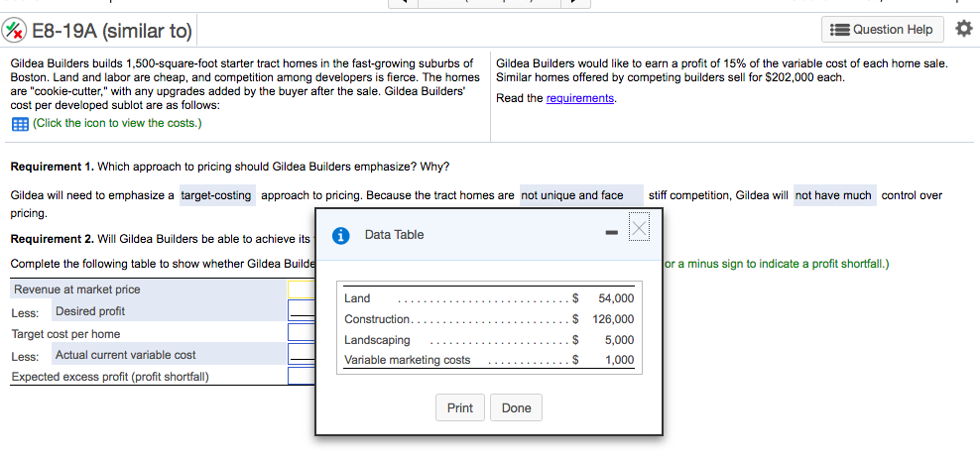Viewport: 980px width, 460px height.
Task: Click the partially correct status icon
Action: (x=15, y=30)
